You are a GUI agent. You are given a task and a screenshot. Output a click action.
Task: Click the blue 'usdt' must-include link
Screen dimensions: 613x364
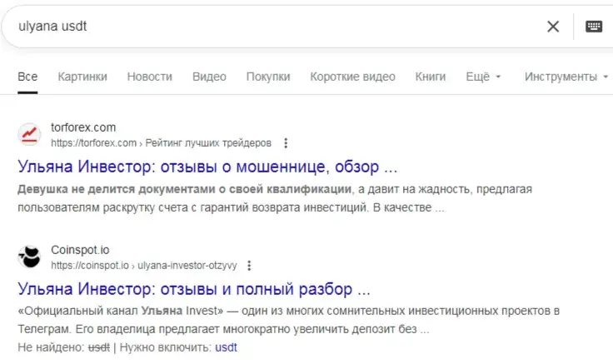coord(226,347)
